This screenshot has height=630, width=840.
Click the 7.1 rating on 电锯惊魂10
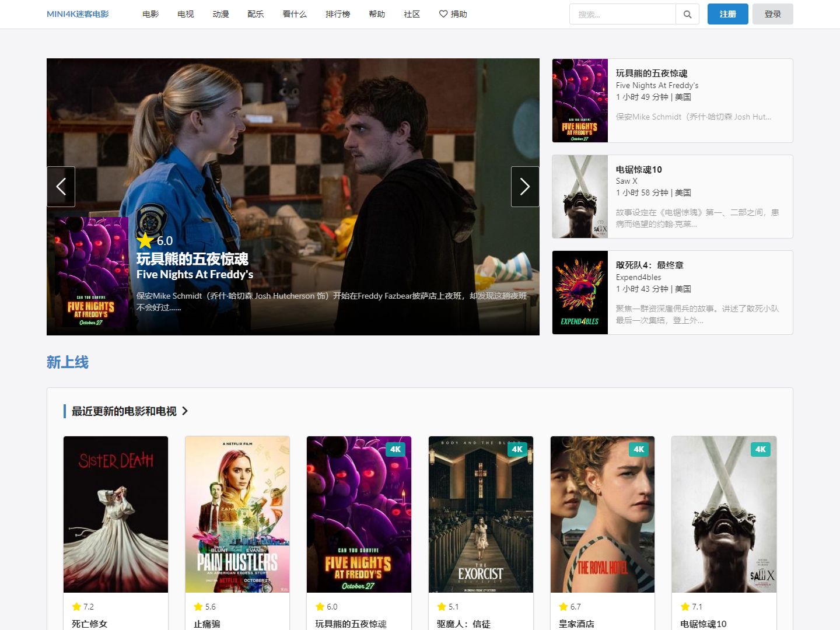pyautogui.click(x=697, y=607)
